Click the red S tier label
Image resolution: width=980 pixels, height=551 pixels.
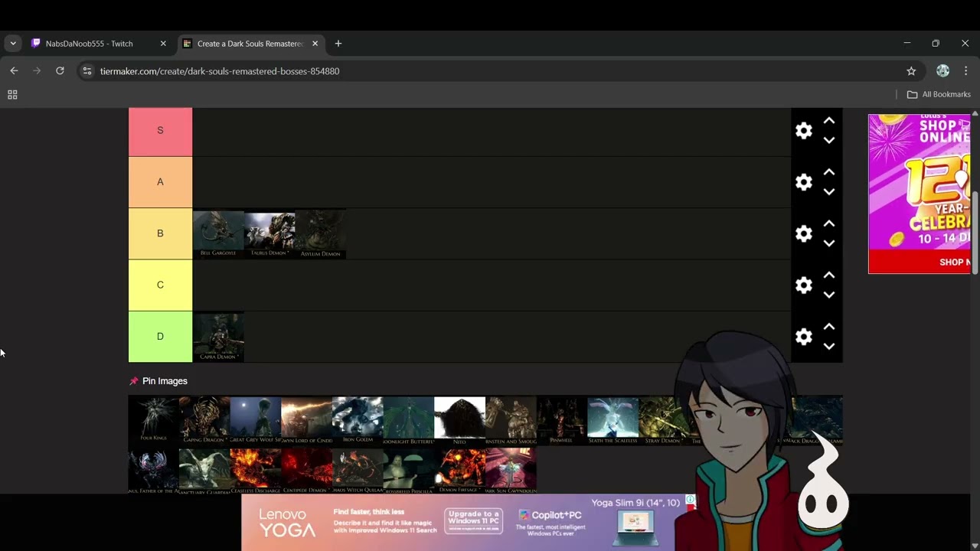160,131
